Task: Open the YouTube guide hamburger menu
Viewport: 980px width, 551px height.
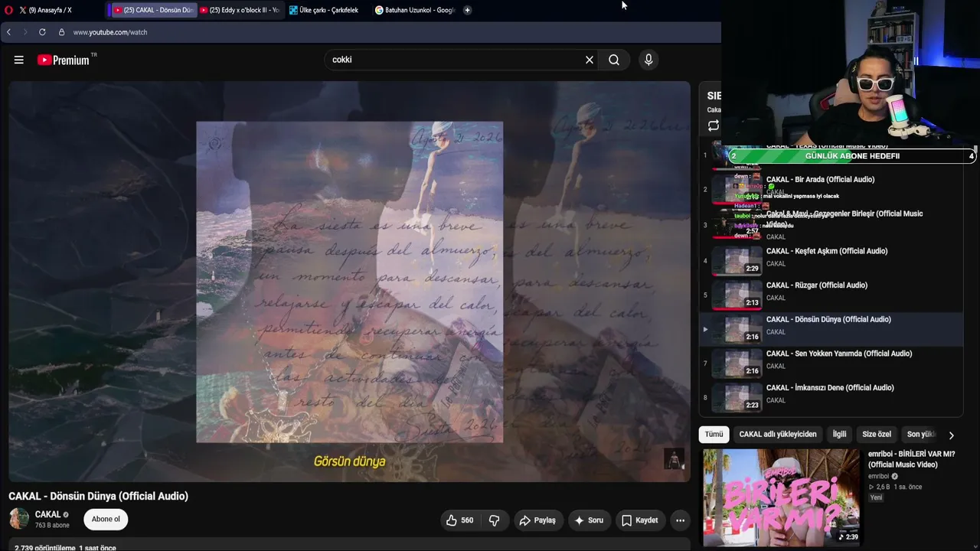Action: pyautogui.click(x=19, y=60)
